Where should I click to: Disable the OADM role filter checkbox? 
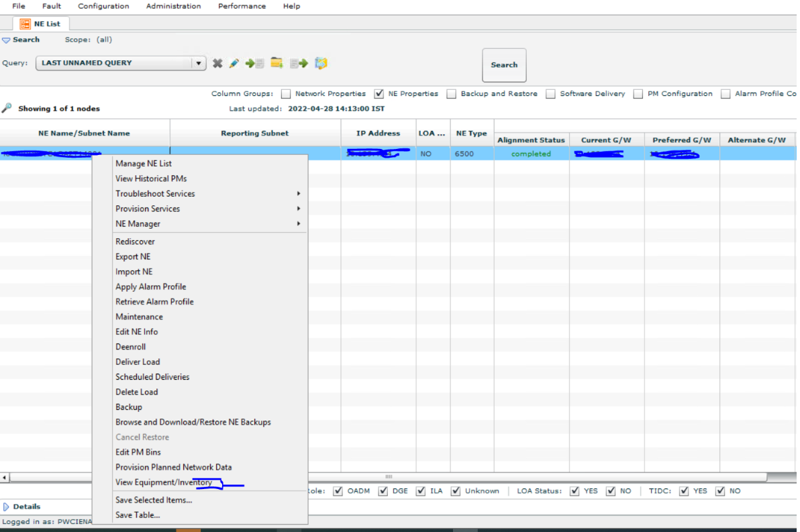(338, 490)
